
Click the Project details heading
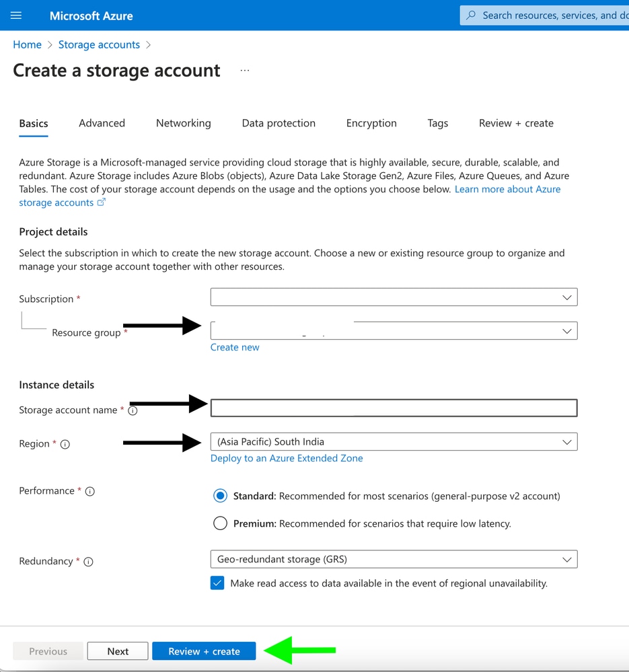click(x=53, y=232)
